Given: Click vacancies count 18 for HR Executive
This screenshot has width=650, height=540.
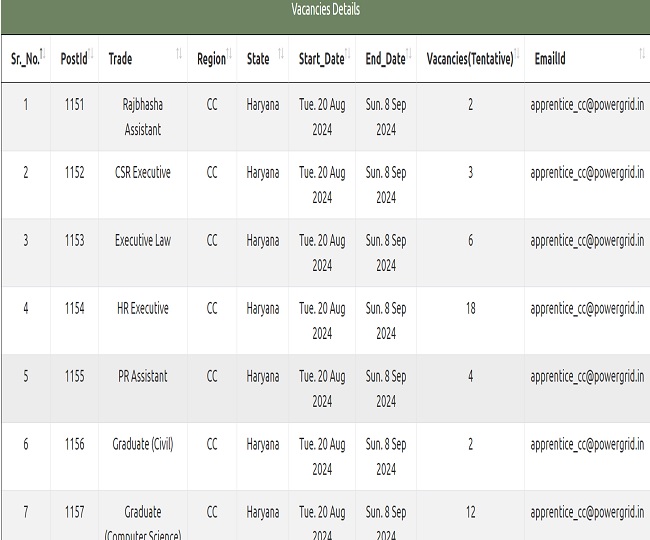Looking at the screenshot, I should coord(470,308).
